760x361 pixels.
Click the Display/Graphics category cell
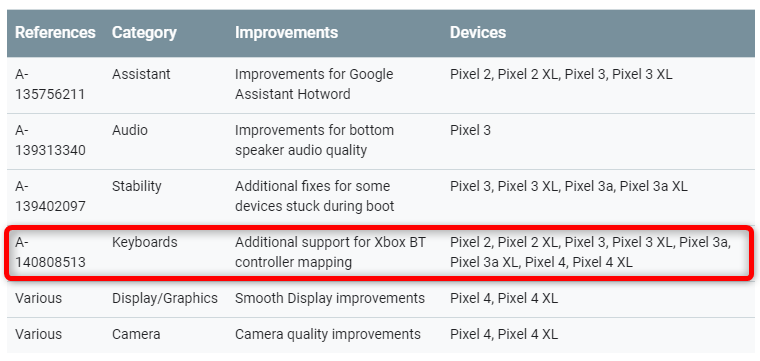[x=165, y=298]
